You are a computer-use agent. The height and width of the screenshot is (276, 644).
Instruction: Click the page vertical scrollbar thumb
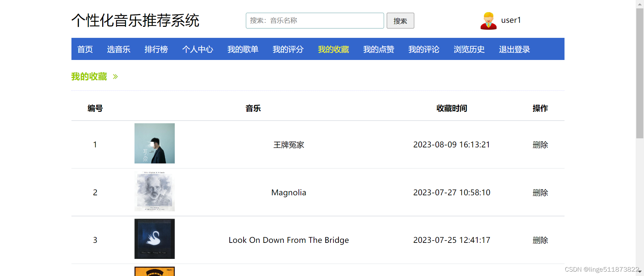click(640, 73)
